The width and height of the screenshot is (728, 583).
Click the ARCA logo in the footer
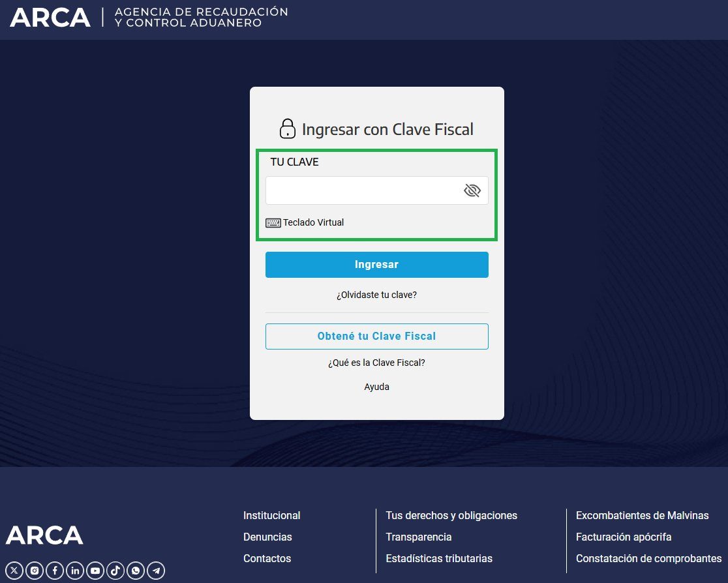(44, 535)
